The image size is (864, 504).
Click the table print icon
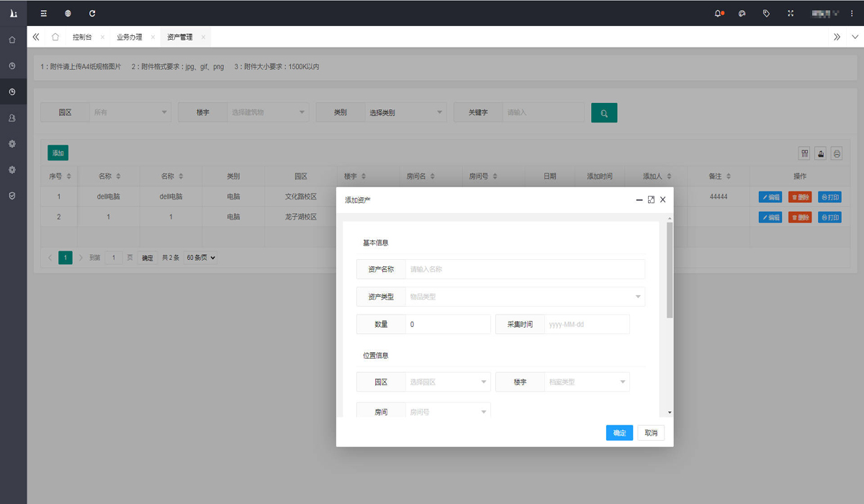pyautogui.click(x=836, y=153)
